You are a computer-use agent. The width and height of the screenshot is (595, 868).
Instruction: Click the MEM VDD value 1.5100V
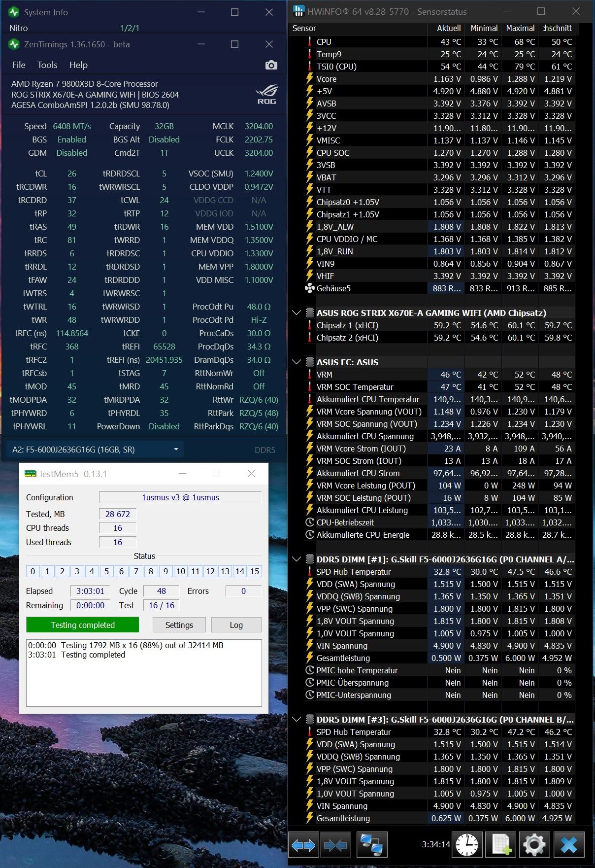point(259,227)
